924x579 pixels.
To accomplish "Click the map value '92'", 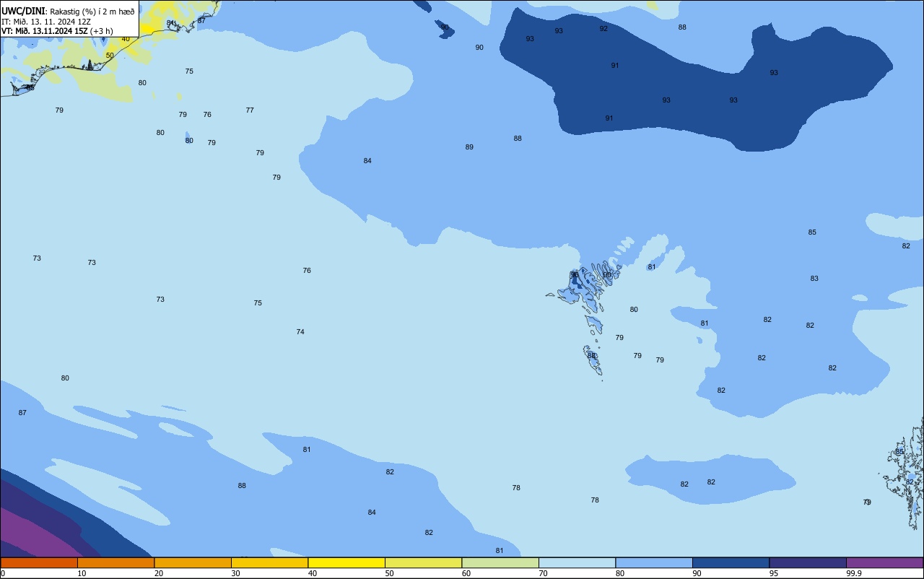I will coord(603,29).
